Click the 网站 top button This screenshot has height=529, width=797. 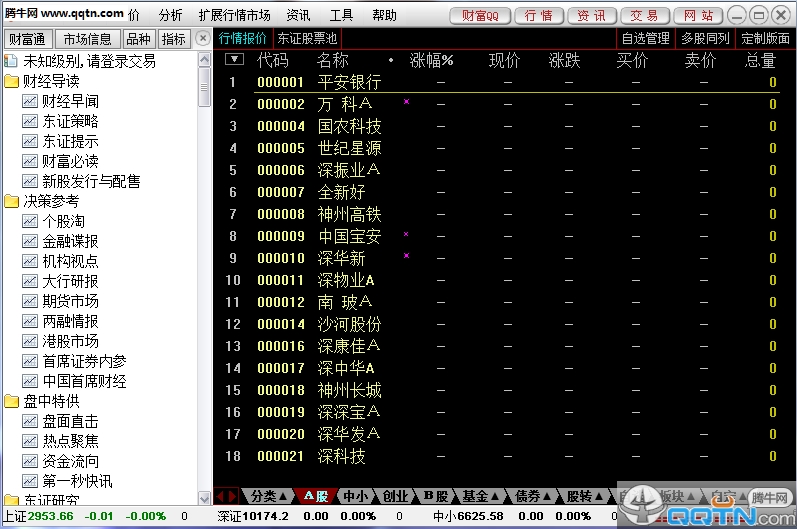click(x=698, y=16)
